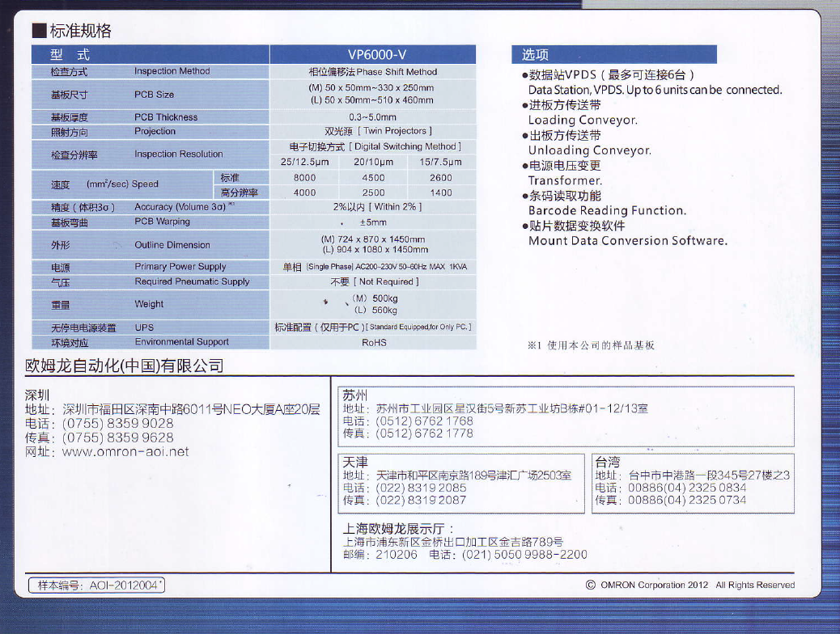Image resolution: width=840 pixels, height=634 pixels.
Task: Click the RoHS environmental support cell
Action: click(373, 342)
